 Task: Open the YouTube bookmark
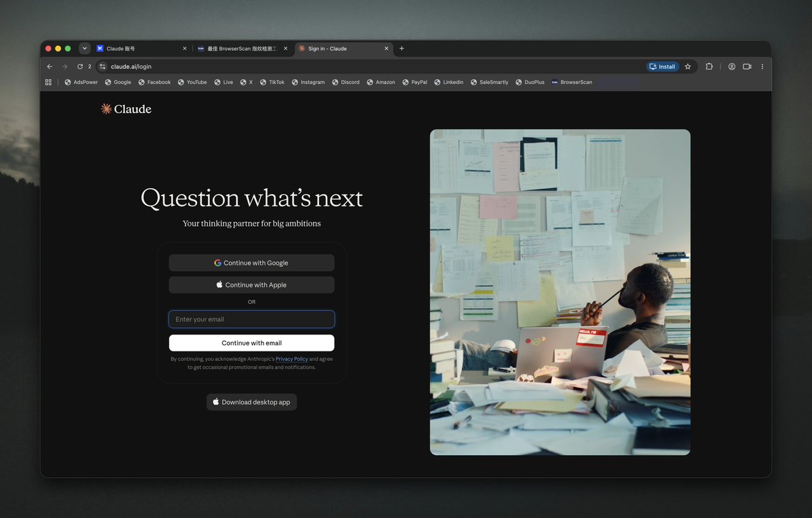tap(192, 82)
